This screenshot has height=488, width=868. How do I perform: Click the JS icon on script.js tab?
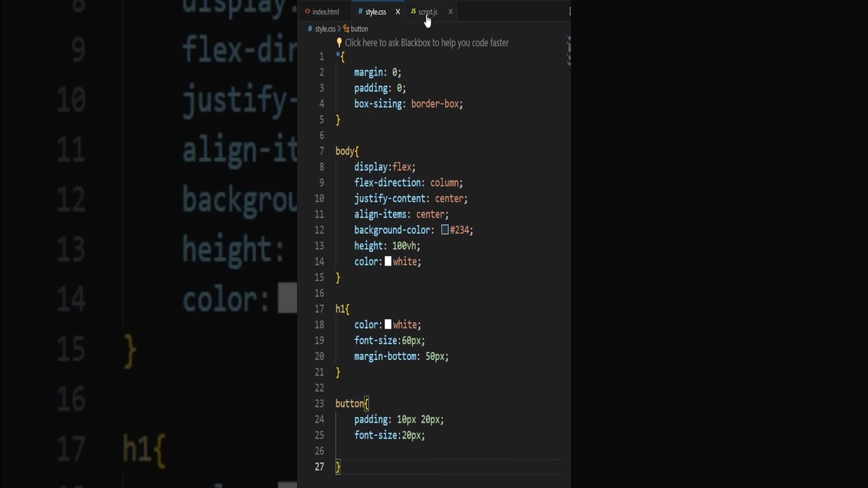click(x=413, y=12)
